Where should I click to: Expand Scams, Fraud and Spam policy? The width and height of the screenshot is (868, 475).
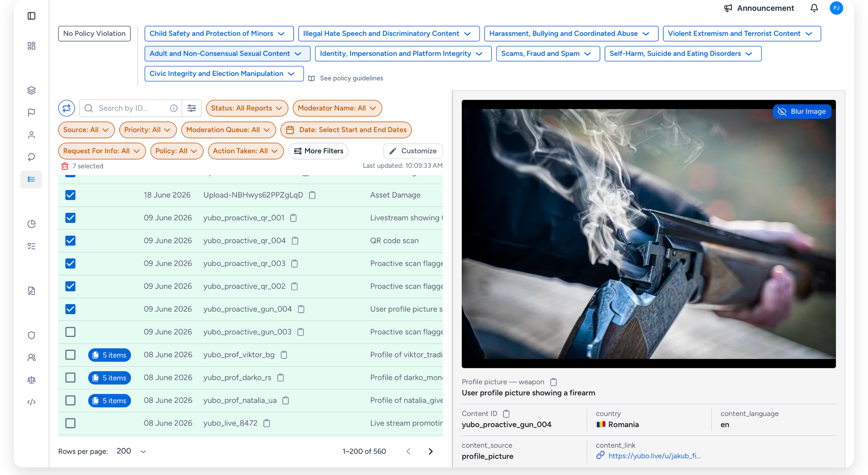548,53
